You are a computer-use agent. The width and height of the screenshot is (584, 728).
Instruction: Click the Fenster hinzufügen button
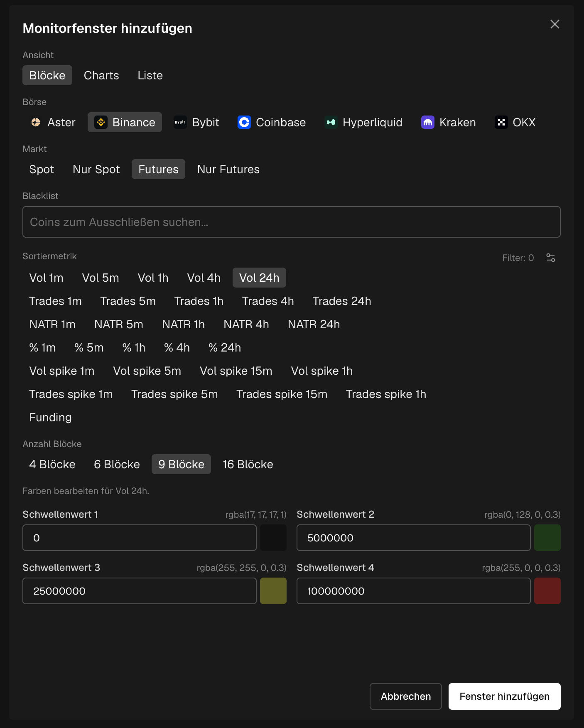pos(505,696)
